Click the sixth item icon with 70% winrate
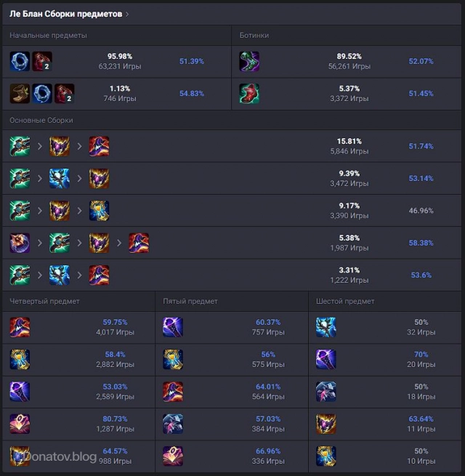The width and height of the screenshot is (465, 476). point(326,359)
